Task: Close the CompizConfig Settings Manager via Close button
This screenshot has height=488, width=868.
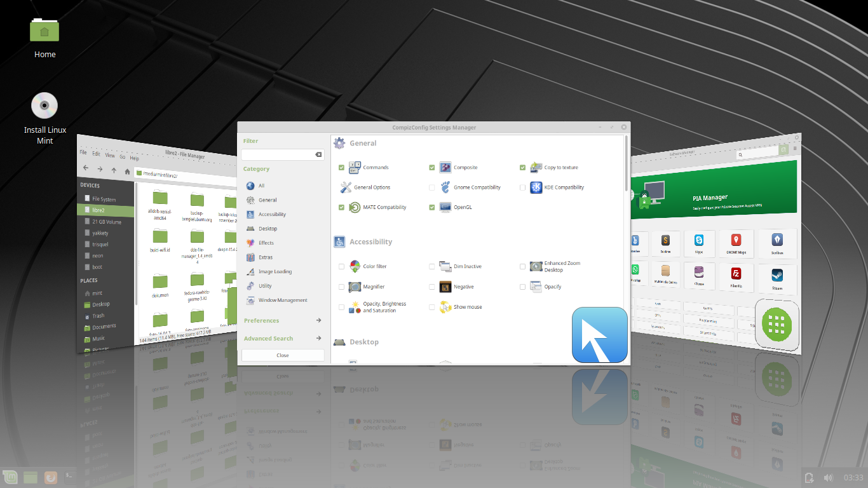Action: pos(282,355)
